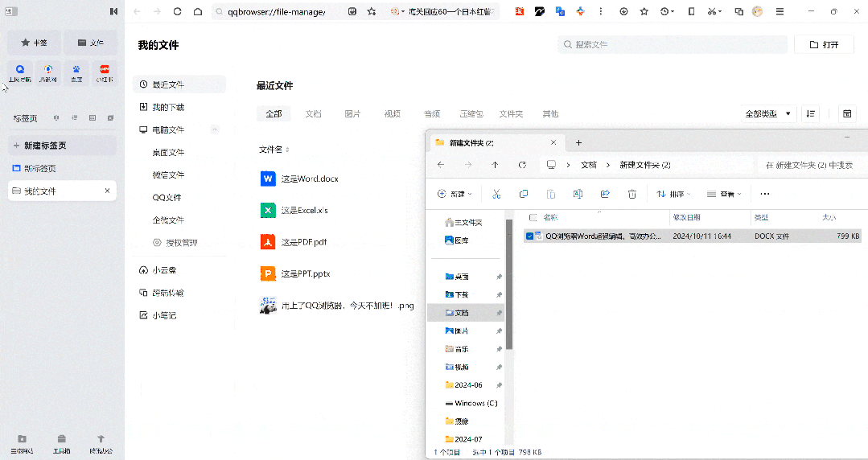Open the 工具箱 toolbox icon at the bottom

pyautogui.click(x=61, y=442)
